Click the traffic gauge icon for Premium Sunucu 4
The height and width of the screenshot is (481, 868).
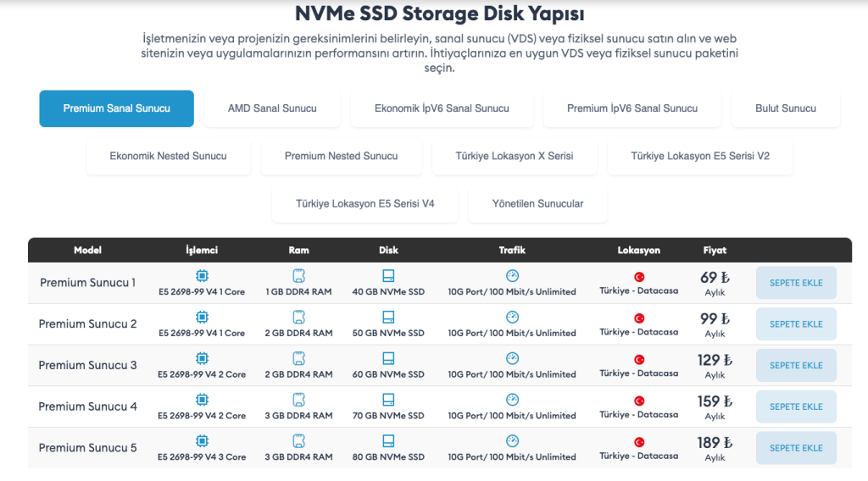coord(513,400)
